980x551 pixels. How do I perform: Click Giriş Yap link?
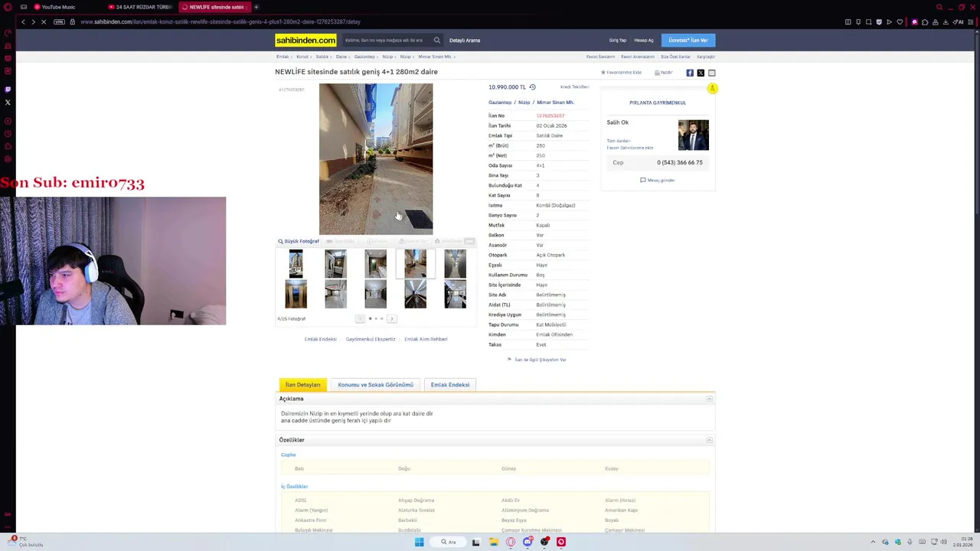point(618,41)
